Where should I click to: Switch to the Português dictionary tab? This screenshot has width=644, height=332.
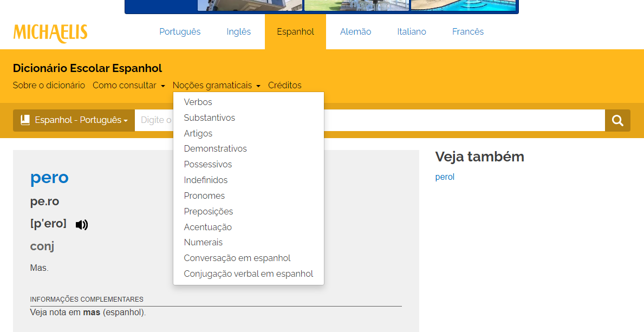(180, 31)
